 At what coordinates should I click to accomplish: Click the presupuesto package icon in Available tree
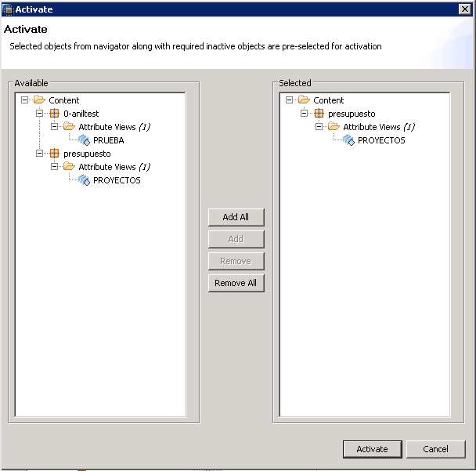click(x=54, y=154)
